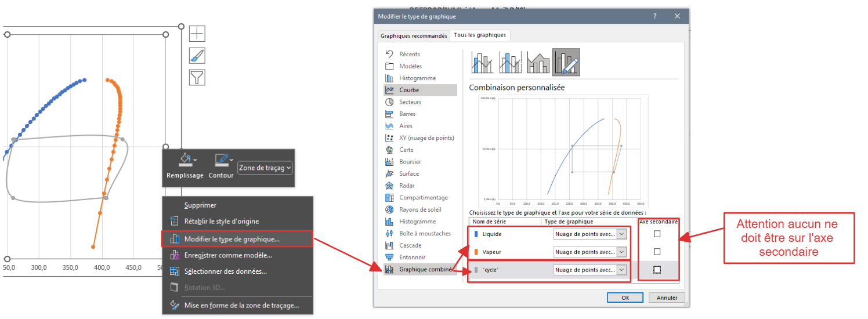Click the 300,0 axis label on chart
This screenshot has width=868, height=319.
39,267
